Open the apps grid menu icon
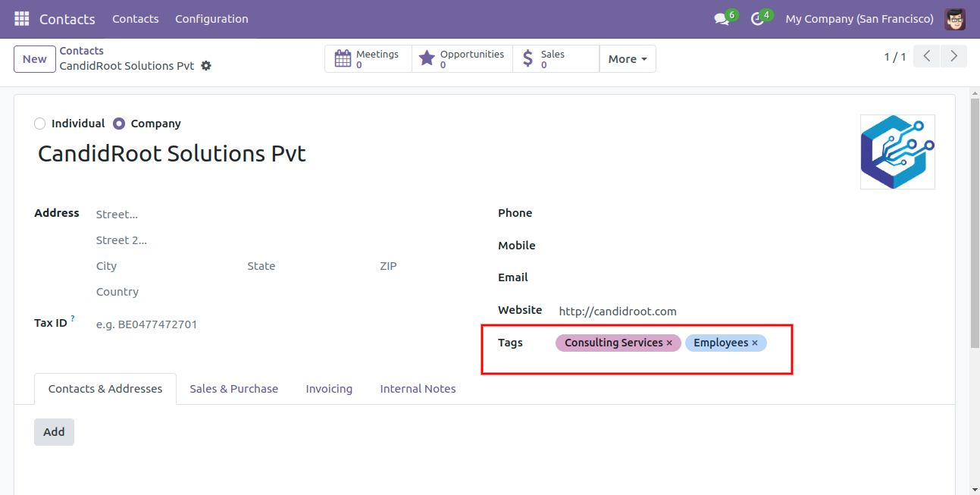This screenshot has width=980, height=495. [x=22, y=19]
